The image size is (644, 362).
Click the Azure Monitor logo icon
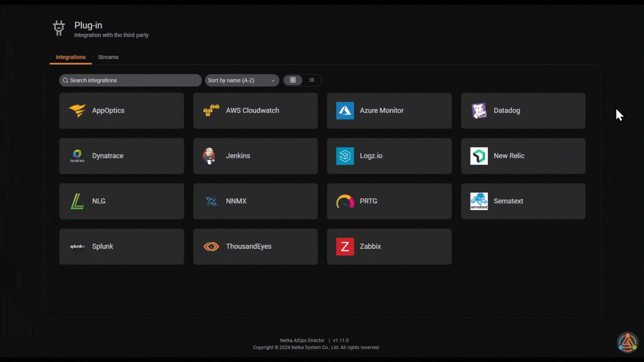(345, 111)
